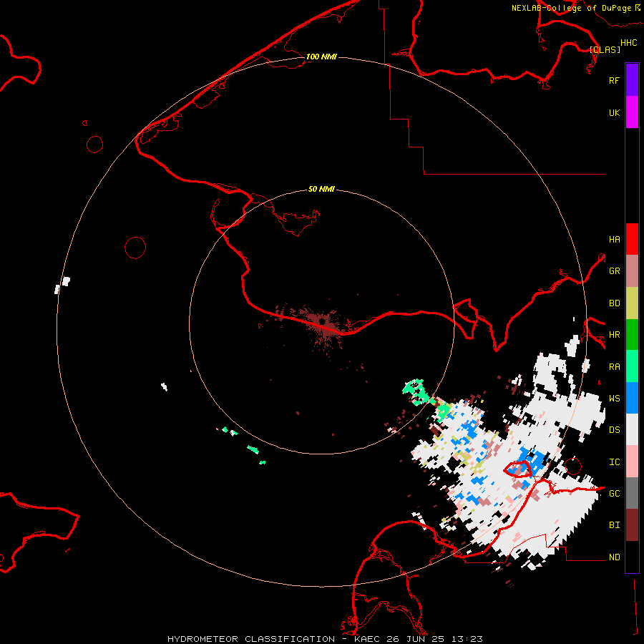Pick the dark green HR swatch

[x=632, y=335]
